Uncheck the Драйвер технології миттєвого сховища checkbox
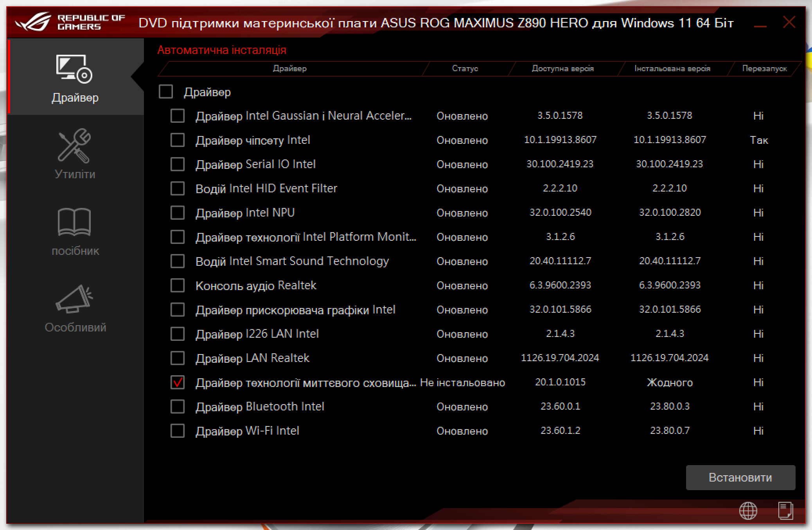Screen dimensions: 812x530 coord(178,382)
